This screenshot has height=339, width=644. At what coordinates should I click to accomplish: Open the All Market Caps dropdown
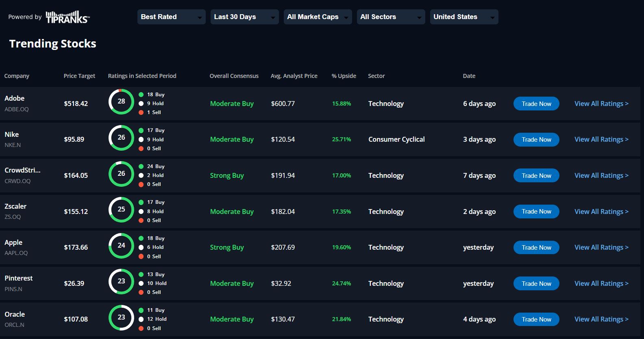318,17
